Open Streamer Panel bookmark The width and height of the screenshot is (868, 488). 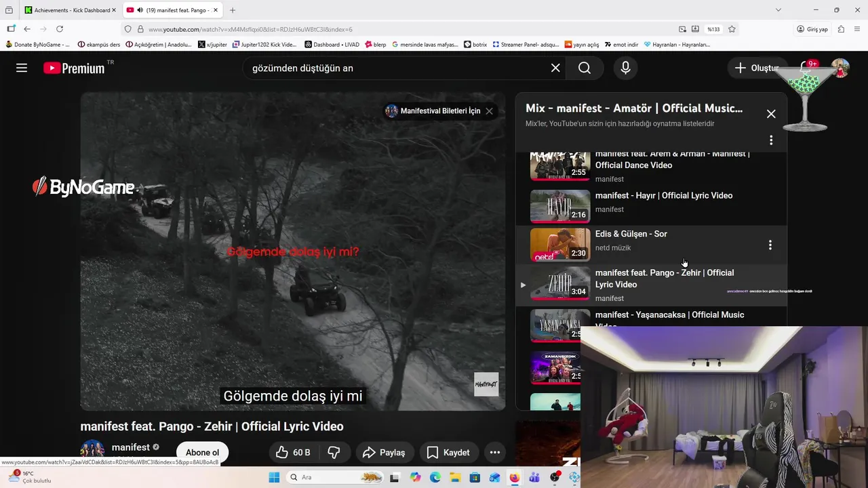526,45
